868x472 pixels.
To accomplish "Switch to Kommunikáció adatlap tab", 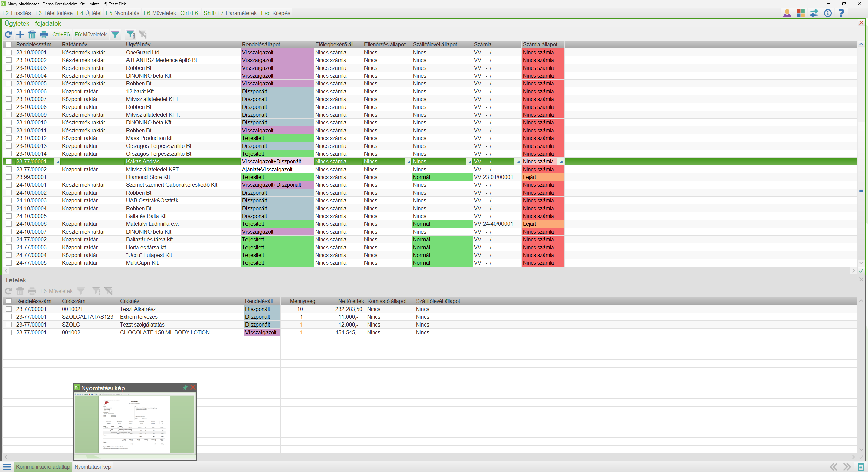I will pos(43,467).
